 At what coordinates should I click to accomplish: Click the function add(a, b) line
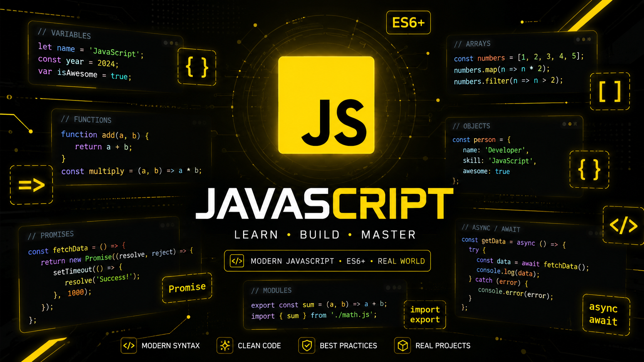click(x=105, y=135)
